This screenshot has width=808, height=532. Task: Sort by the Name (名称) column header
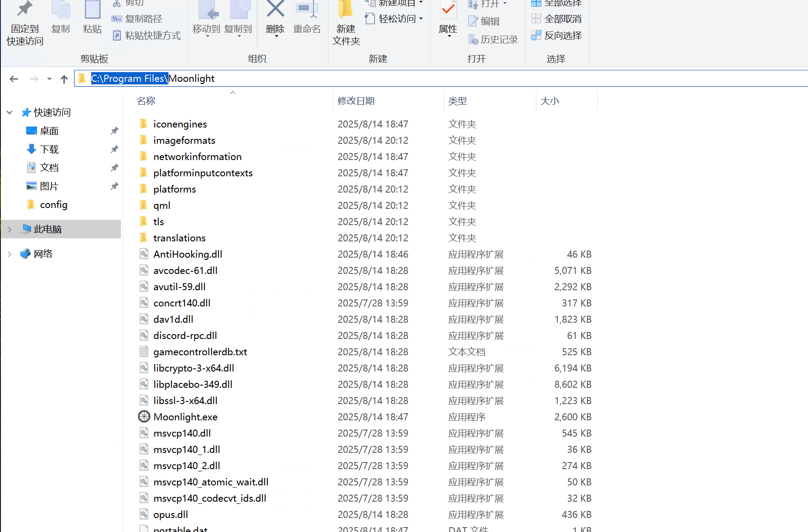146,101
